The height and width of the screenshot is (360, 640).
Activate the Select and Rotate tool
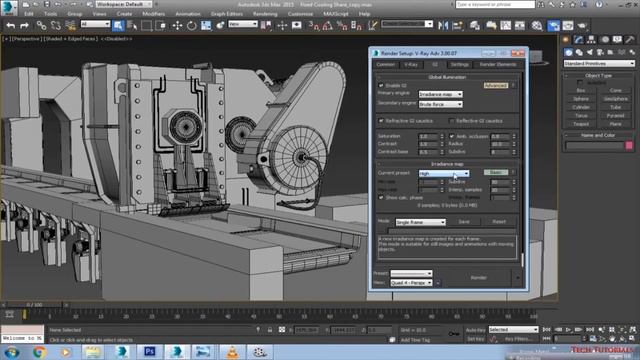click(191, 25)
